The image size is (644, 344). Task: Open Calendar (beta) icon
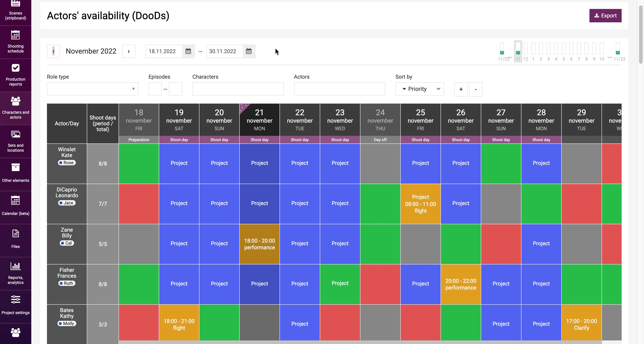click(x=15, y=200)
